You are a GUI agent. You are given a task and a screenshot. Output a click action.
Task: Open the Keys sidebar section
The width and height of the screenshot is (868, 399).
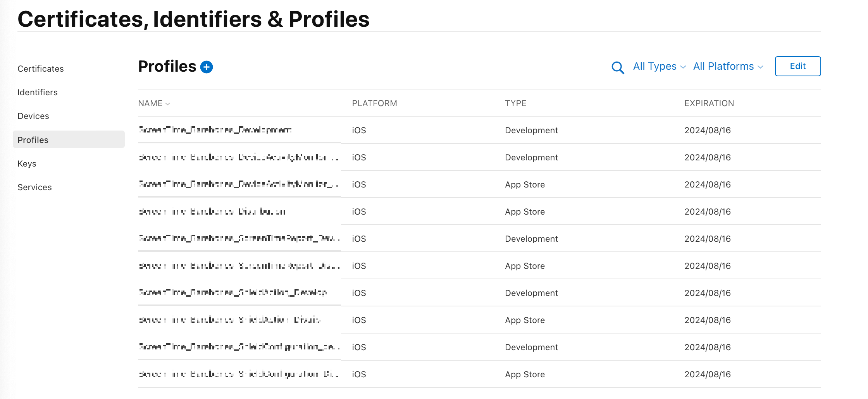(x=27, y=163)
